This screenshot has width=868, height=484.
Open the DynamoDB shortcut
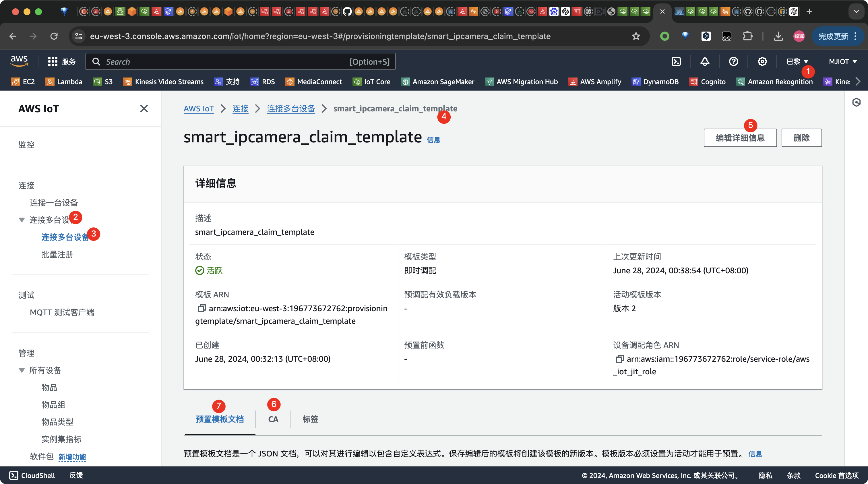coord(655,82)
